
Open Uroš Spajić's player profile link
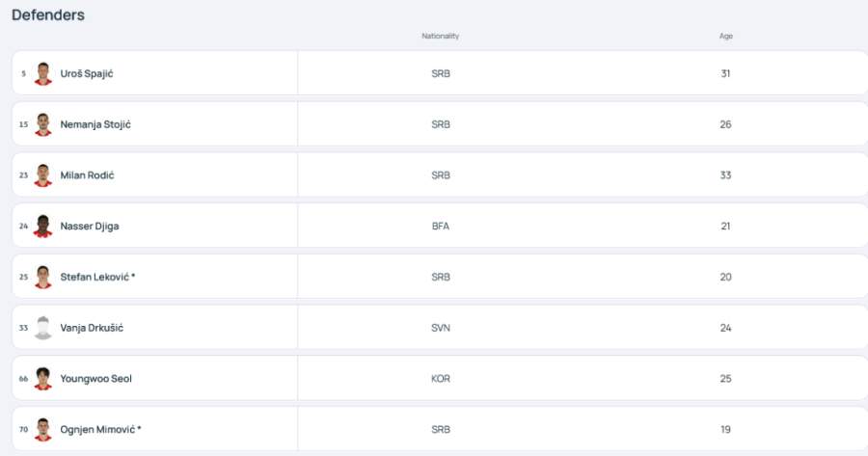pos(87,73)
